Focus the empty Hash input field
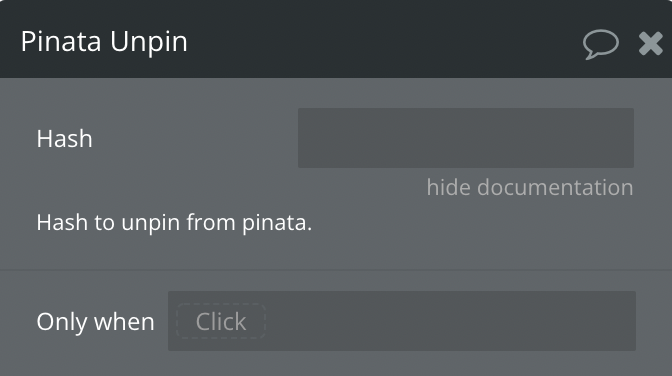This screenshot has height=376, width=672. (466, 138)
